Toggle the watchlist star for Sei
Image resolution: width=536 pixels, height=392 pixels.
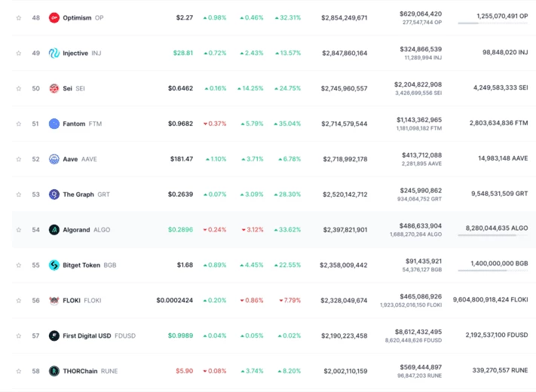click(x=19, y=88)
